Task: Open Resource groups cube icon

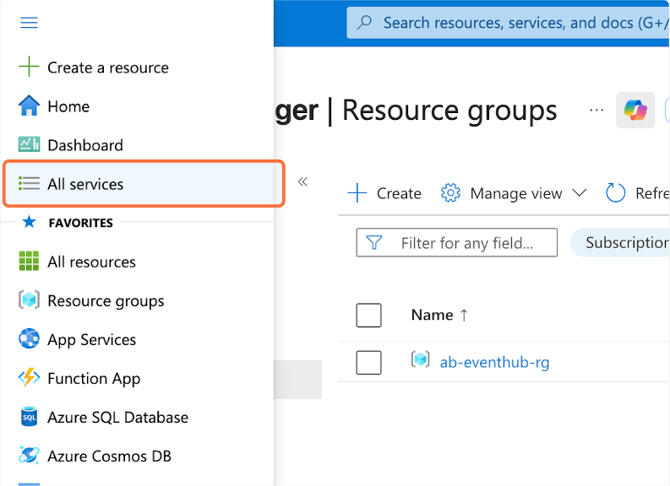Action: [x=29, y=301]
